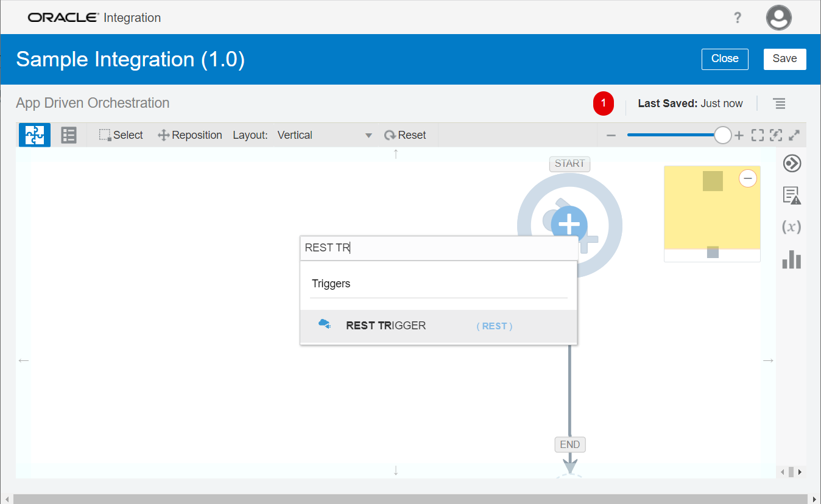The image size is (821, 504).
Task: Pan the canvas down with the bottom arrow
Action: pyautogui.click(x=396, y=471)
